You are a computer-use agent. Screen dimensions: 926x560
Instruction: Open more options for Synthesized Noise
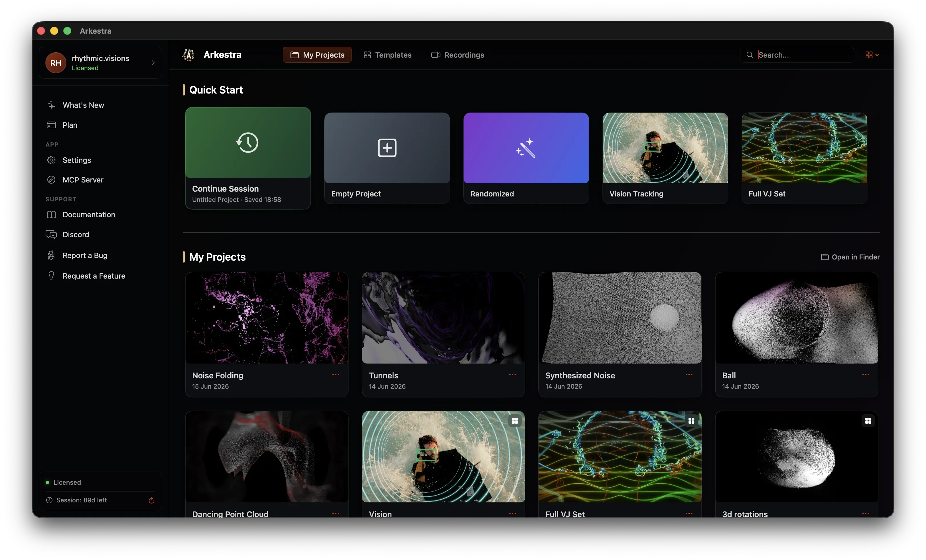(x=689, y=375)
